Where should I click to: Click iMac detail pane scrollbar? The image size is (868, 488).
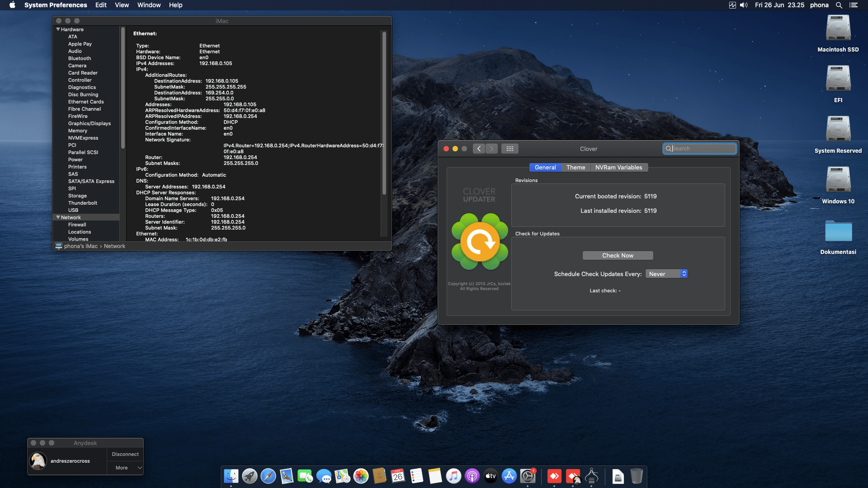(384, 113)
